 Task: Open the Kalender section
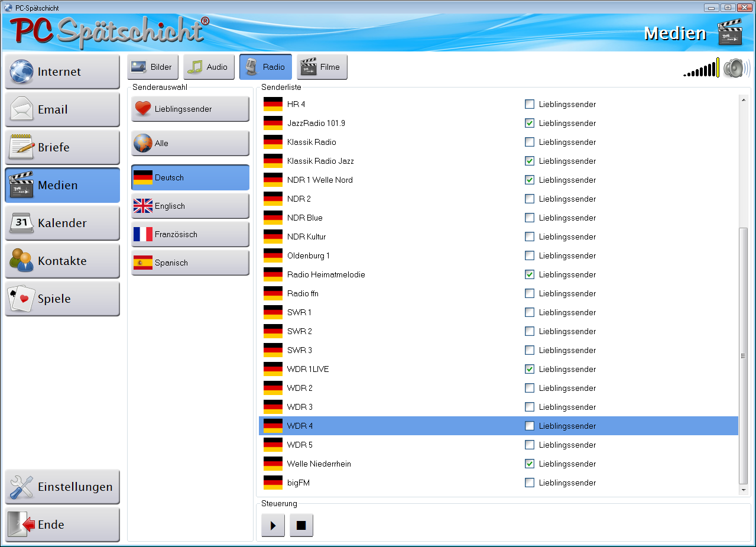pos(62,223)
